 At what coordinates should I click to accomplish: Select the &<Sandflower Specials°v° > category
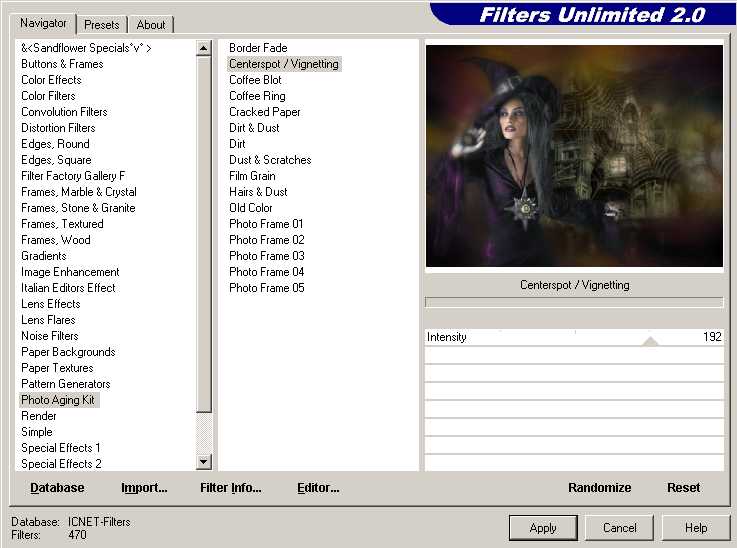(x=86, y=48)
